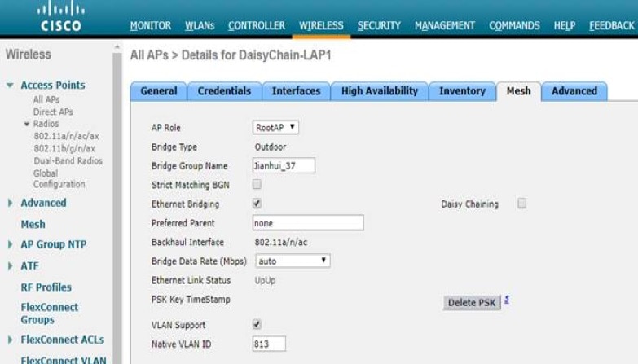Open ATF in sidebar
This screenshot has height=364, width=638.
tap(29, 266)
